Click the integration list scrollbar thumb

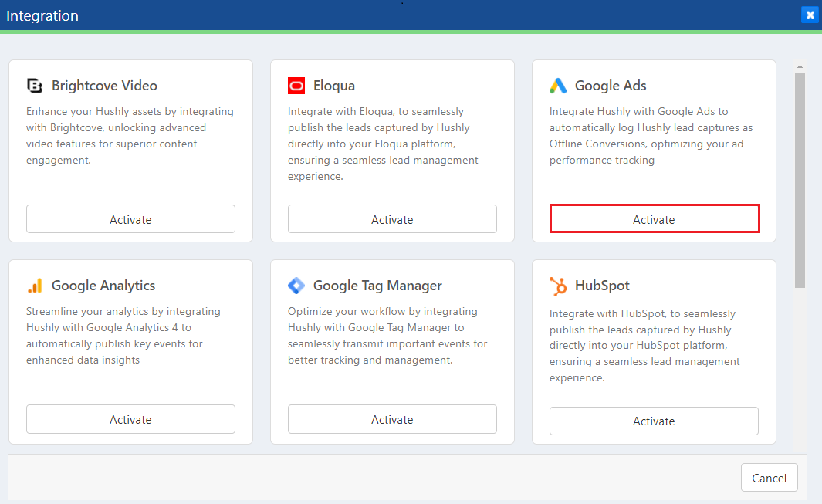(x=800, y=180)
